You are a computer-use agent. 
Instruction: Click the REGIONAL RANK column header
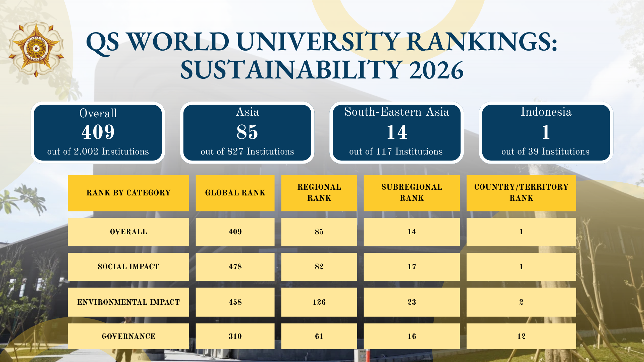point(319,193)
